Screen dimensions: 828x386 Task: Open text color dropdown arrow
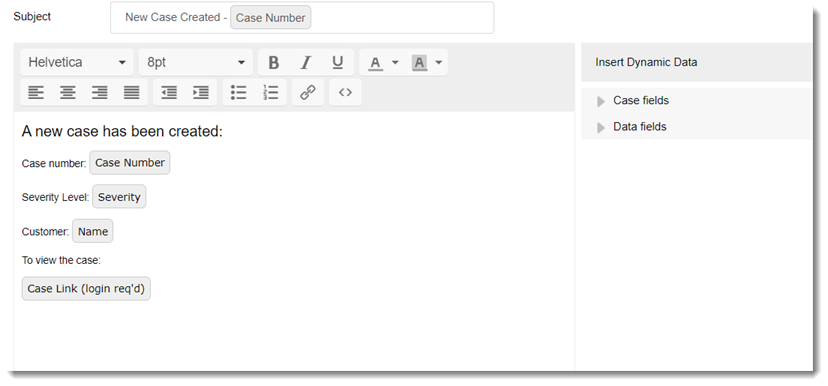click(395, 62)
